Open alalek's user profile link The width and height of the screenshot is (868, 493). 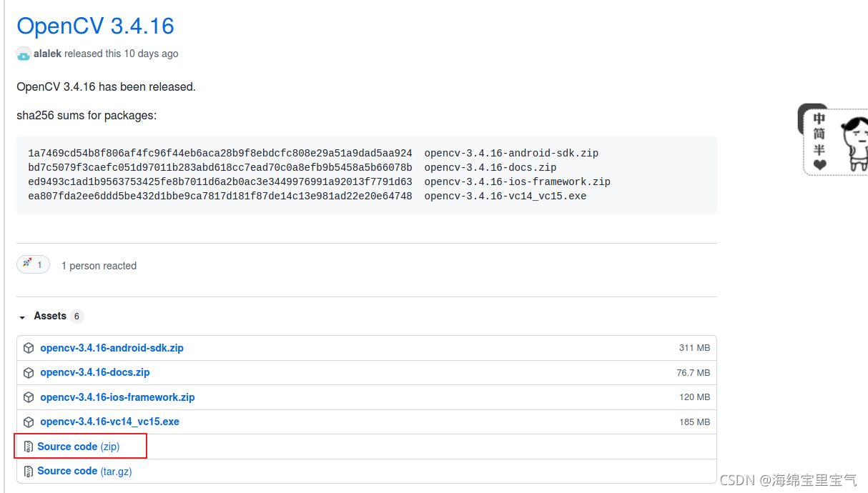pos(47,54)
